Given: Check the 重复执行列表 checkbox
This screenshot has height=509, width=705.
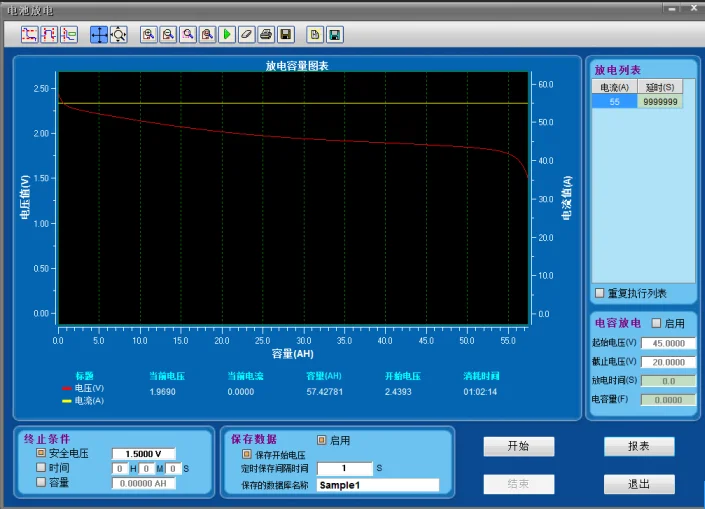Looking at the screenshot, I should [600, 293].
